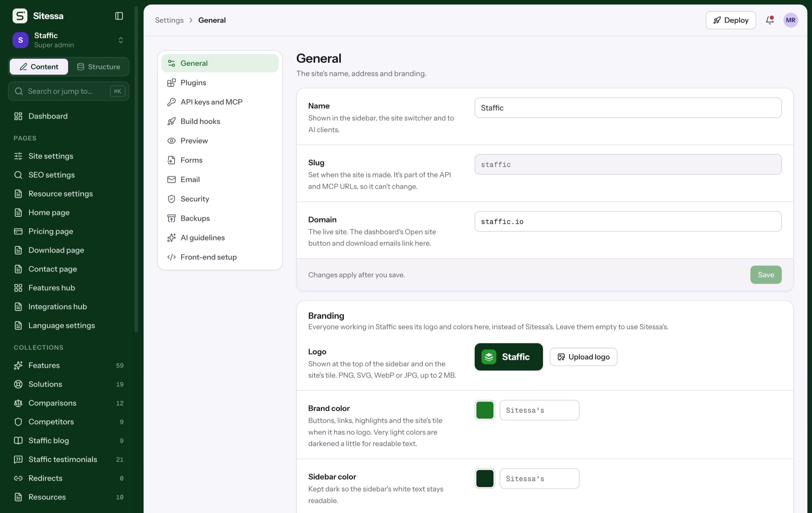The image size is (812, 513).
Task: Click the Backups archive icon
Action: coord(172,218)
